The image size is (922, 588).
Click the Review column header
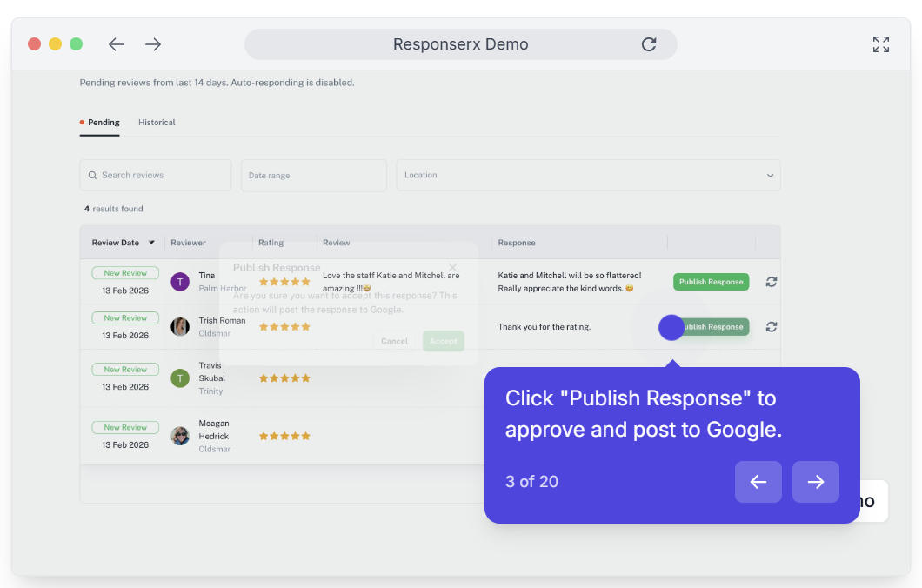pos(336,243)
